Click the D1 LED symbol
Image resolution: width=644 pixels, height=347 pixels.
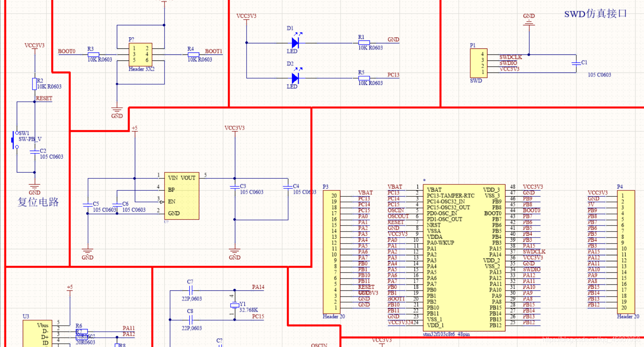click(x=295, y=42)
